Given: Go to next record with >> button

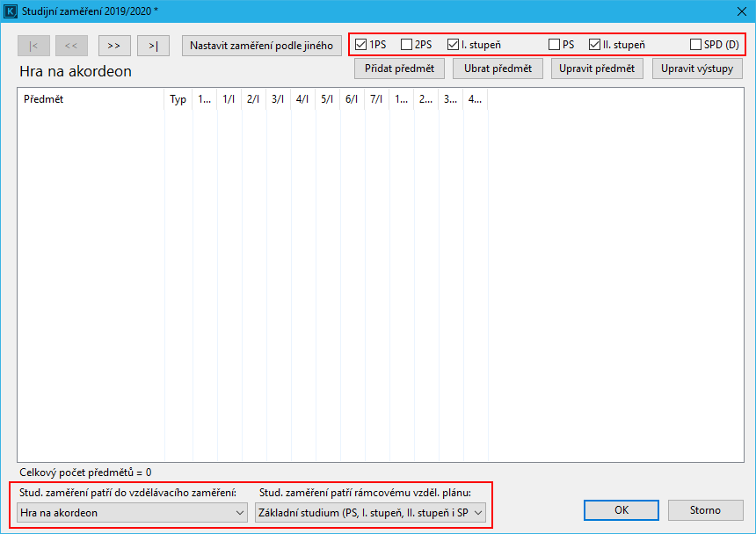Looking at the screenshot, I should click(114, 46).
